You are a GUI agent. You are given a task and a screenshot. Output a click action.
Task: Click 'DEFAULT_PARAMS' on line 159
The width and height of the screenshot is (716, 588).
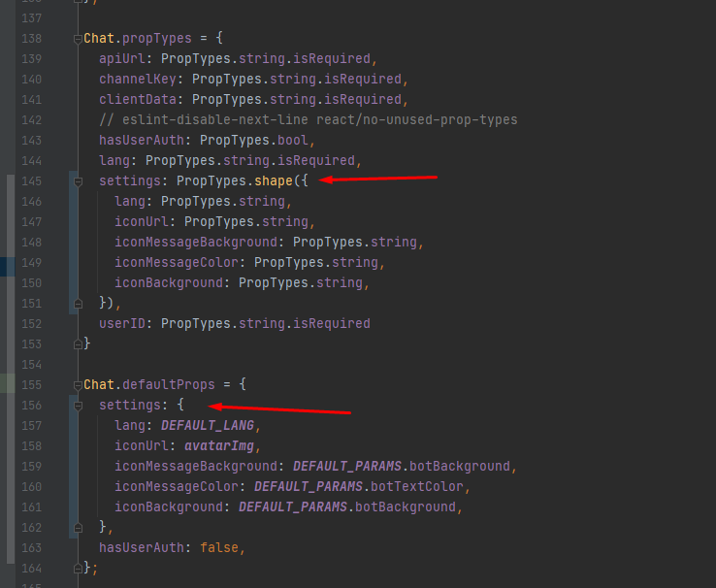347,466
